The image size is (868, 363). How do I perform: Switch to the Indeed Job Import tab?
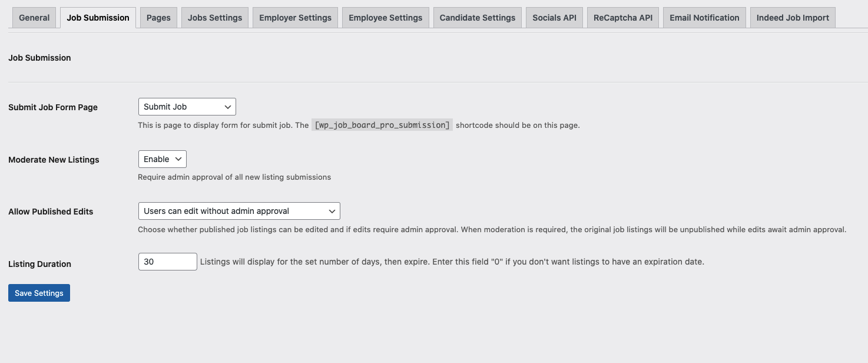[x=792, y=18]
